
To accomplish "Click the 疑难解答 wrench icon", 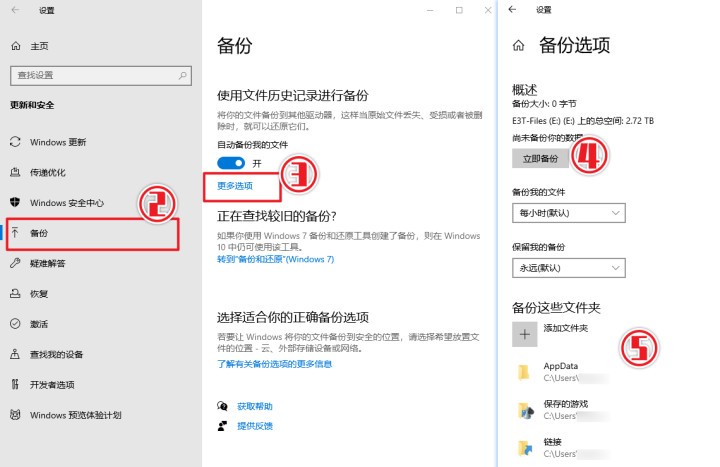I will (15, 263).
